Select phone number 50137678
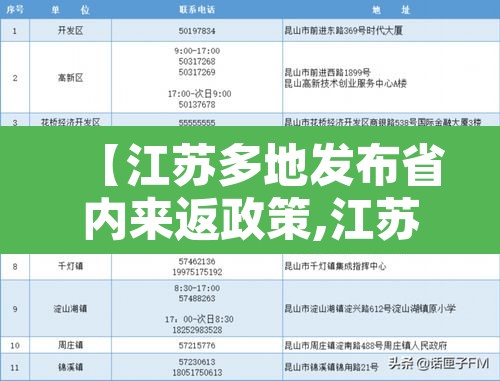 click(197, 105)
